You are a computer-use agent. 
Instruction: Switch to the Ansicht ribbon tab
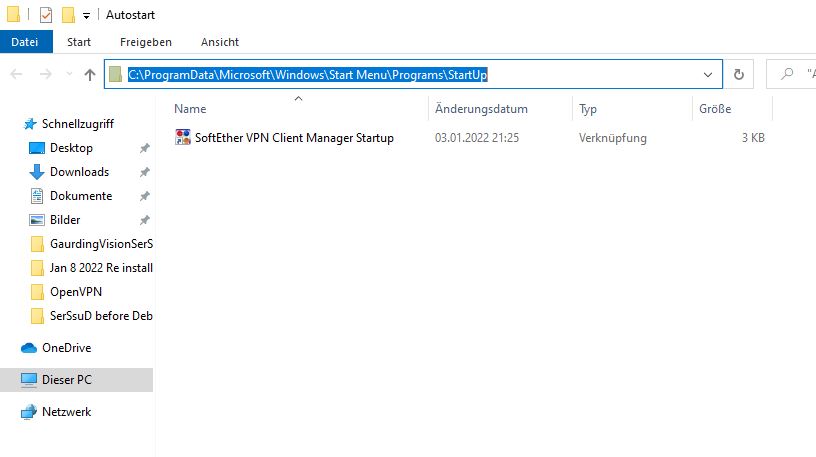(220, 42)
